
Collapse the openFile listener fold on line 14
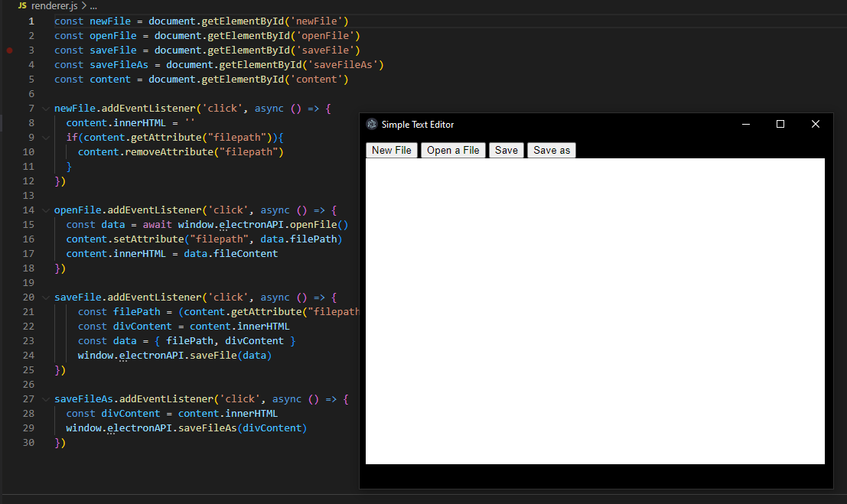tap(46, 210)
